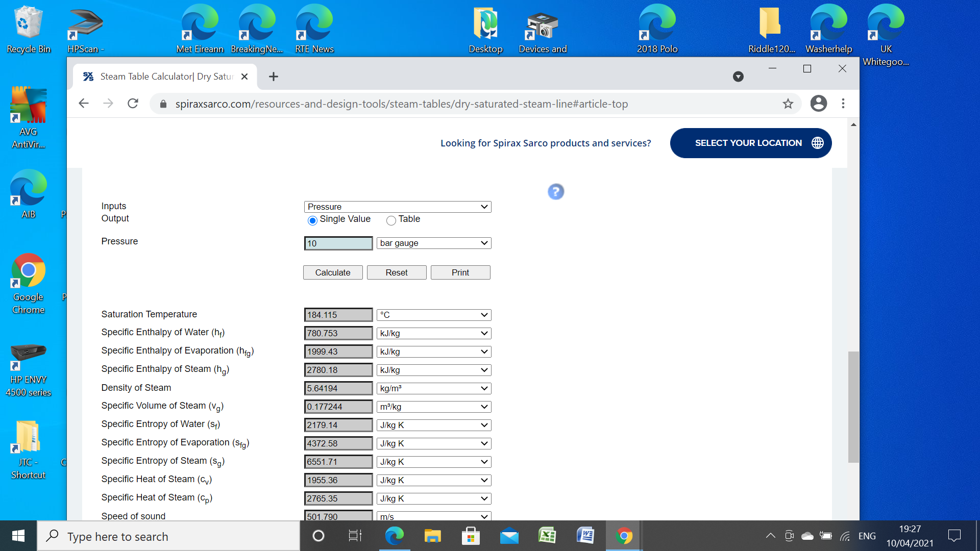Show hidden system tray icons chevron
Screen dimensions: 980x551
point(771,536)
